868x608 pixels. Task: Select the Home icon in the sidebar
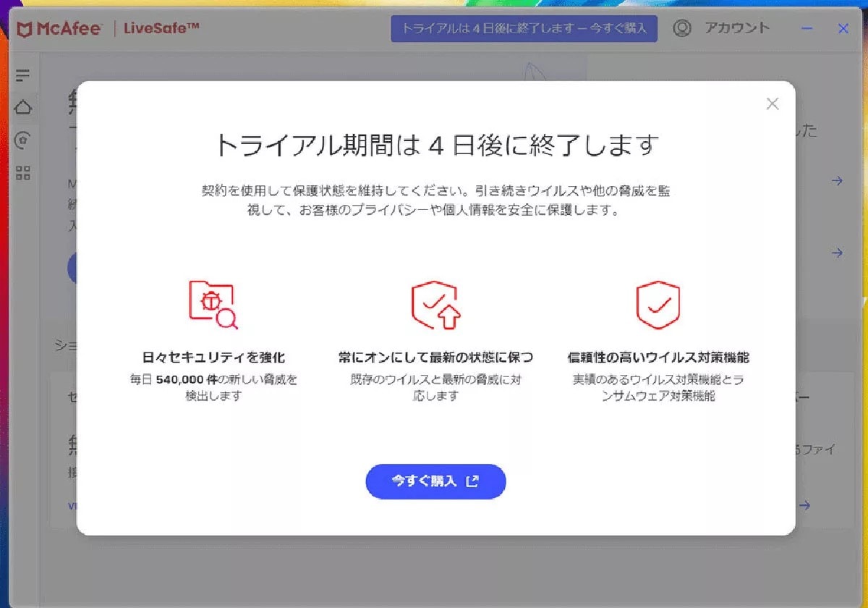[x=24, y=107]
